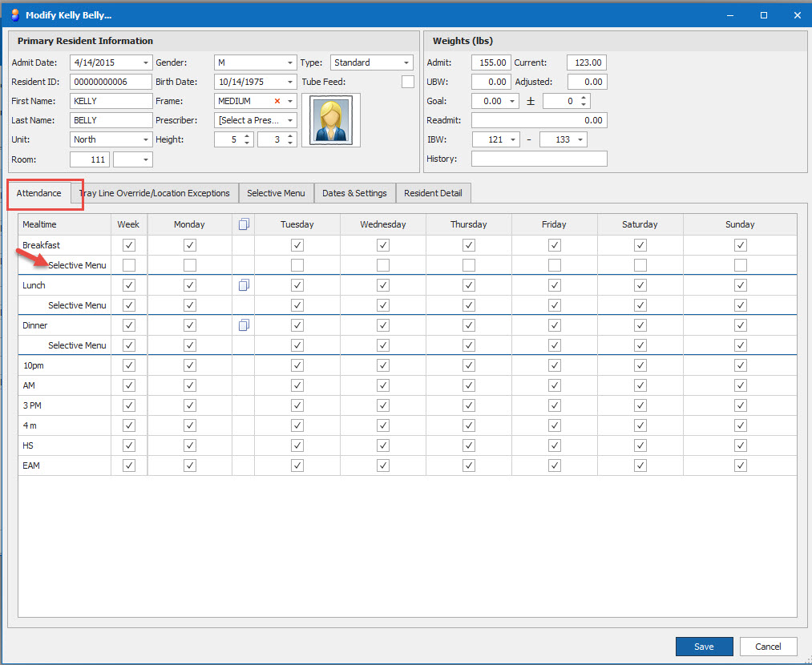Clear the Frame field with red X

click(277, 101)
